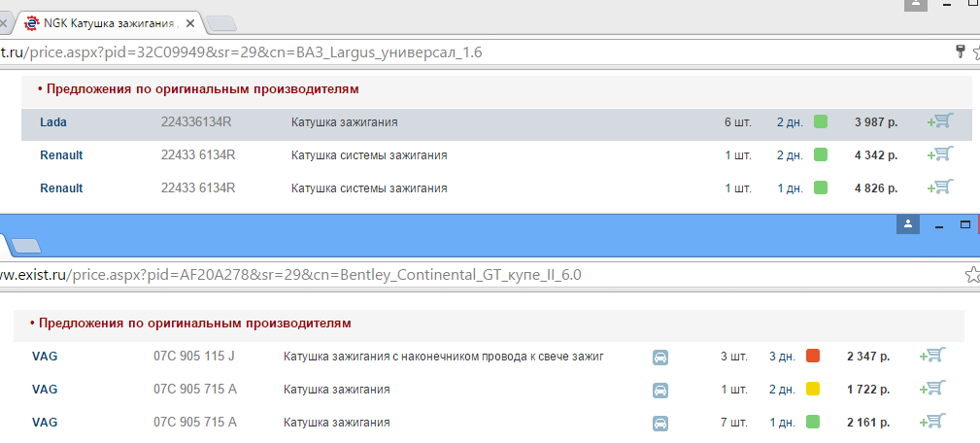980x443 pixels.
Task: Open the Lada brand link
Action: (x=53, y=122)
